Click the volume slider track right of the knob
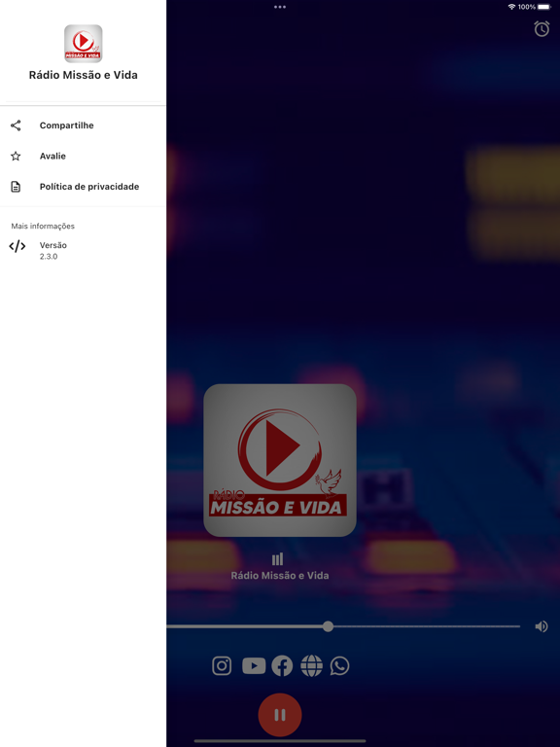The image size is (560, 747). (x=427, y=626)
